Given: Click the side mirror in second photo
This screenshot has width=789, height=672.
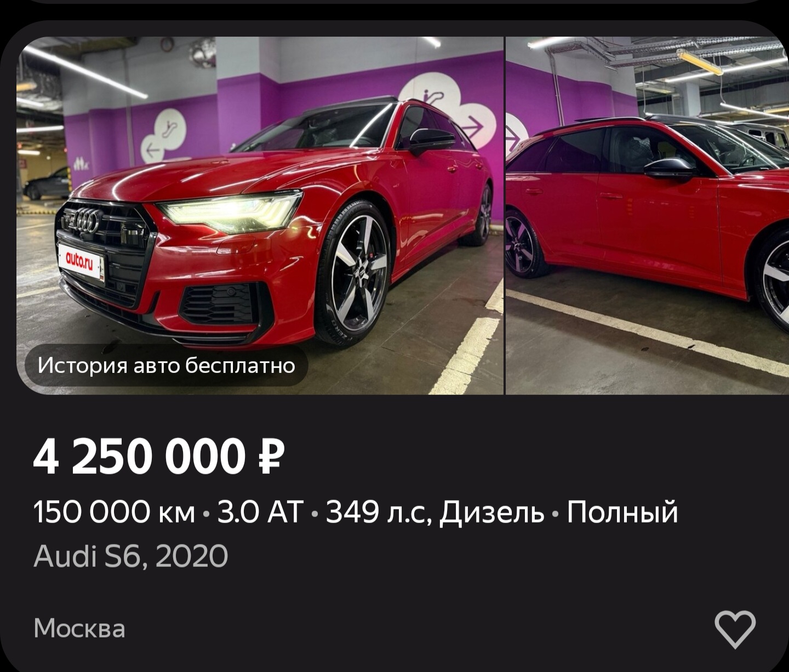Looking at the screenshot, I should [x=670, y=169].
